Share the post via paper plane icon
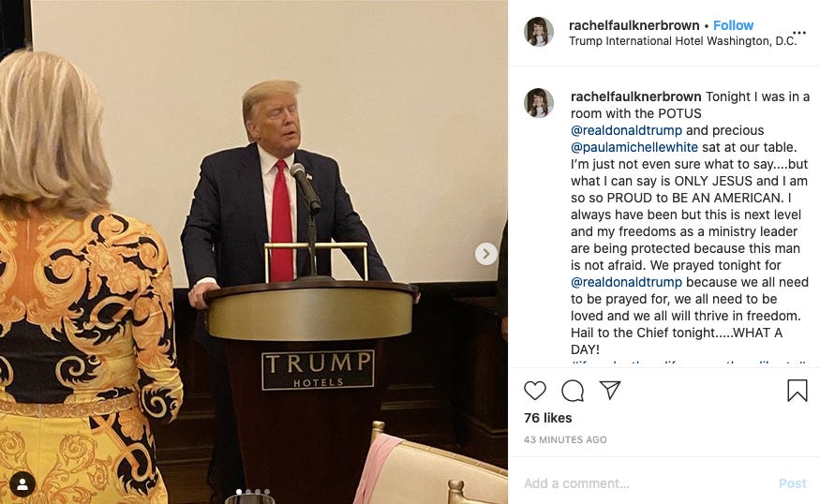The width and height of the screenshot is (820, 504). coord(610,390)
